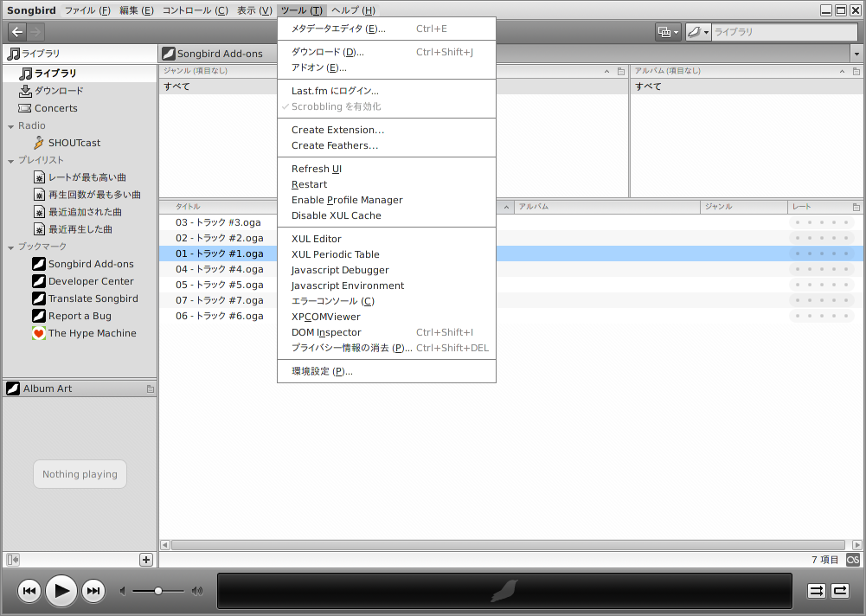Rate track 03 - トラック #3.oga
866x616 pixels.
[x=822, y=222]
